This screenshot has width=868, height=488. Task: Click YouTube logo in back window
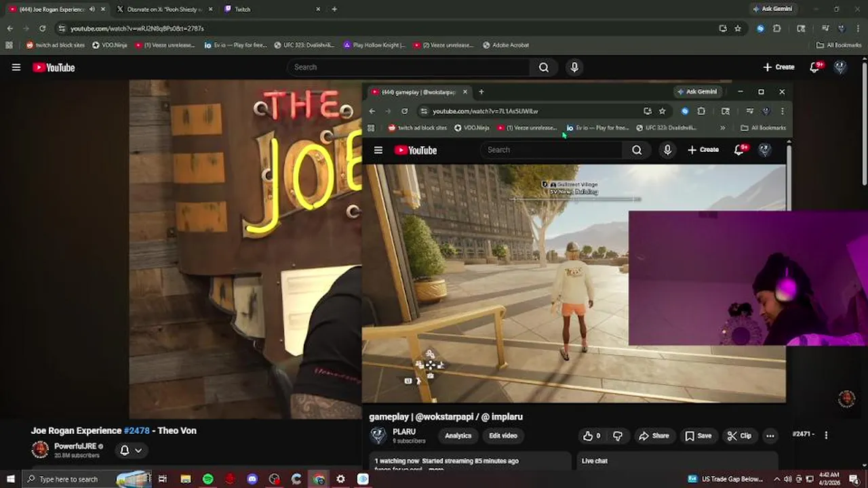[x=54, y=67]
